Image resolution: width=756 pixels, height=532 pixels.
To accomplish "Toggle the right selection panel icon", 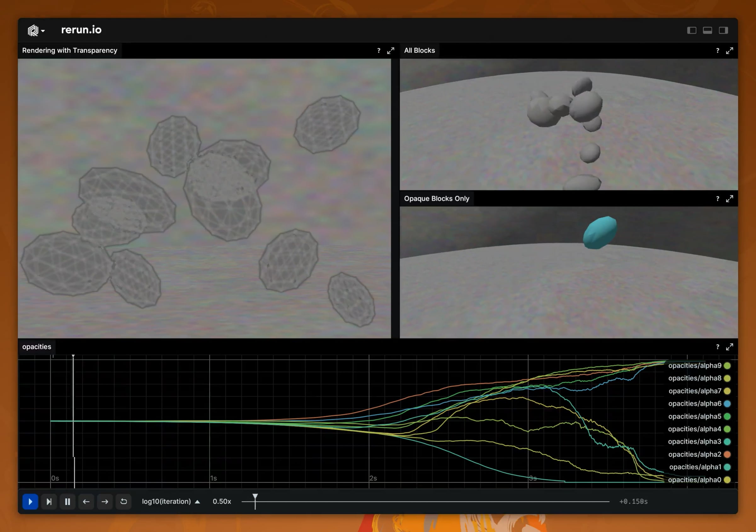I will 723,30.
